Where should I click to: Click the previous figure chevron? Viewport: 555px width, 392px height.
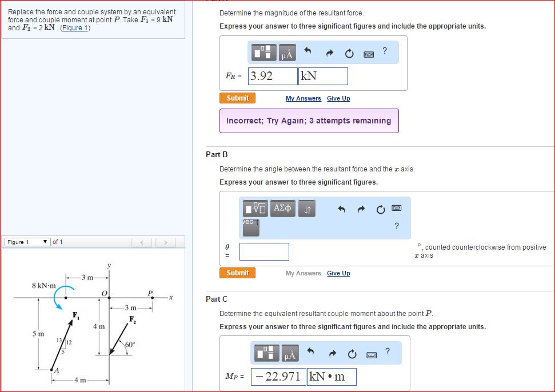[x=142, y=241]
